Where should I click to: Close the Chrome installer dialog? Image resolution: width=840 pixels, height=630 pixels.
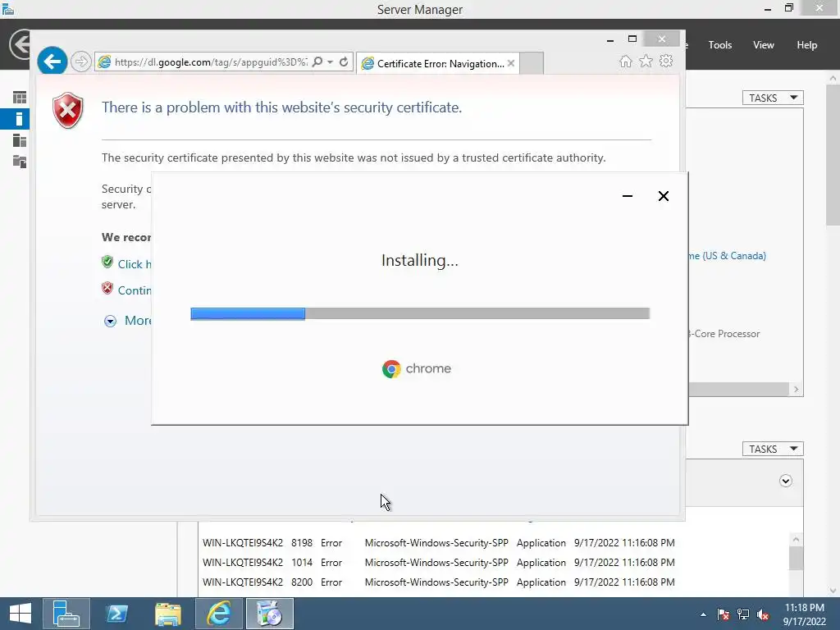(x=663, y=196)
